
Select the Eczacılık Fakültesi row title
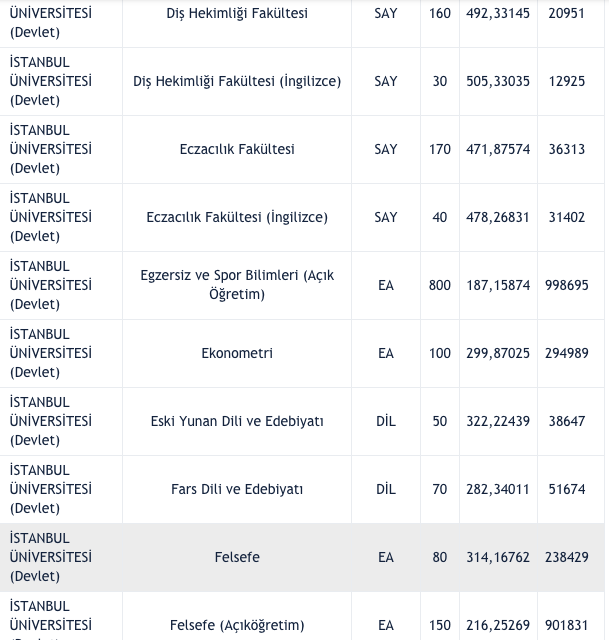(237, 149)
